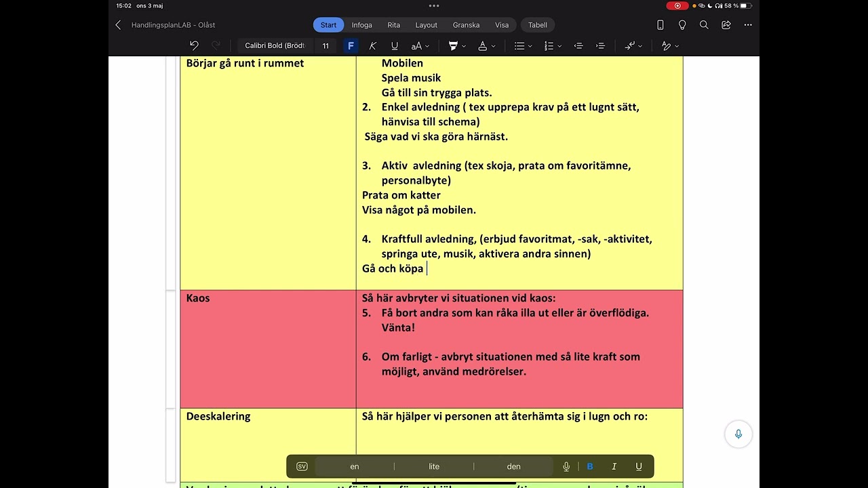Image resolution: width=868 pixels, height=488 pixels.
Task: Tap the share icon in the top bar
Action: [726, 25]
